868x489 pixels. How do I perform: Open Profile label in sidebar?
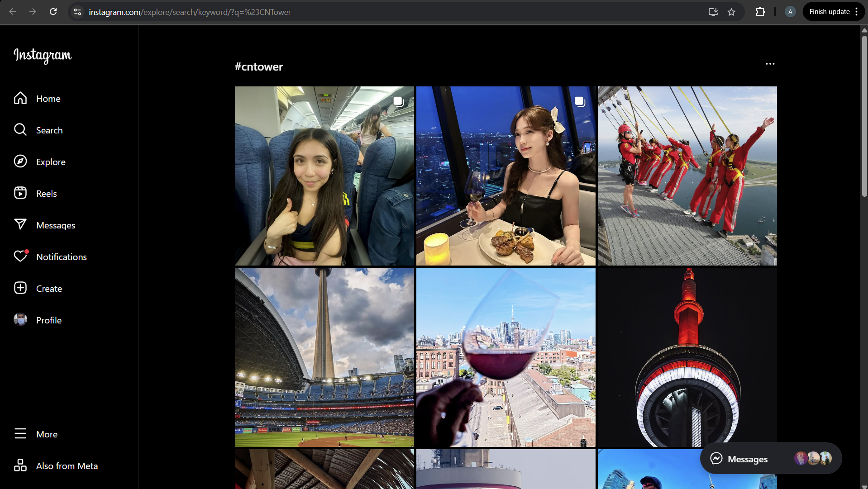click(x=49, y=320)
